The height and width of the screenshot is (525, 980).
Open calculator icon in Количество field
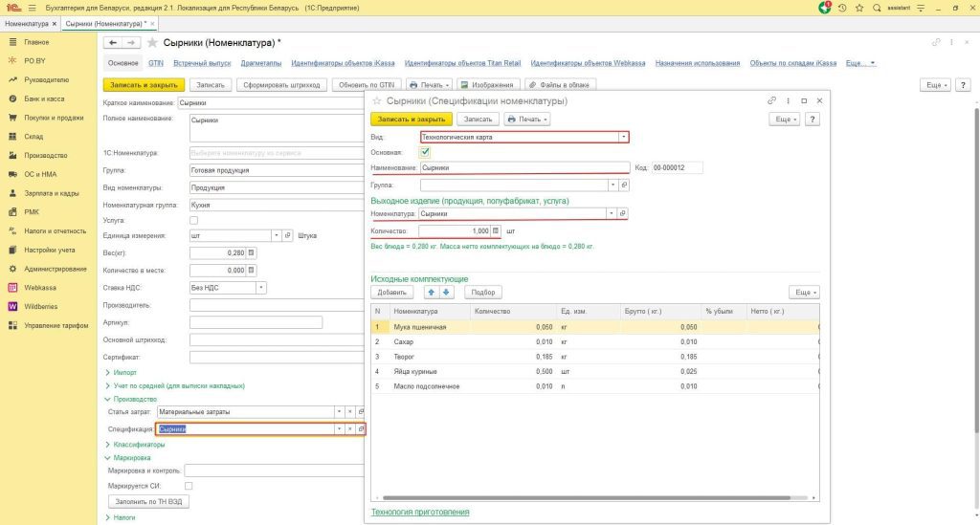[496, 231]
